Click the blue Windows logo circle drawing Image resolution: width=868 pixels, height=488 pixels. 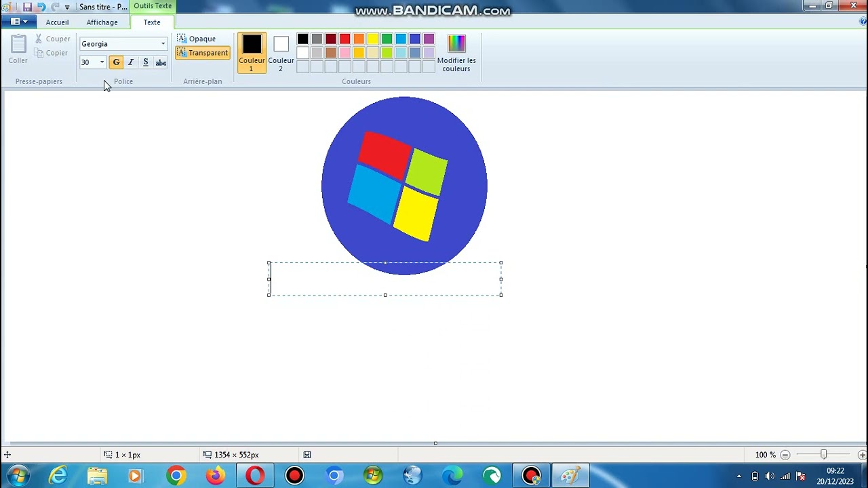(404, 185)
